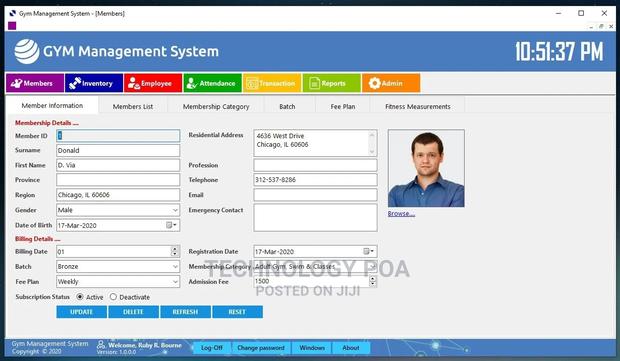Click the Member ID field
Viewport: 620px width, 361px height.
(x=118, y=136)
